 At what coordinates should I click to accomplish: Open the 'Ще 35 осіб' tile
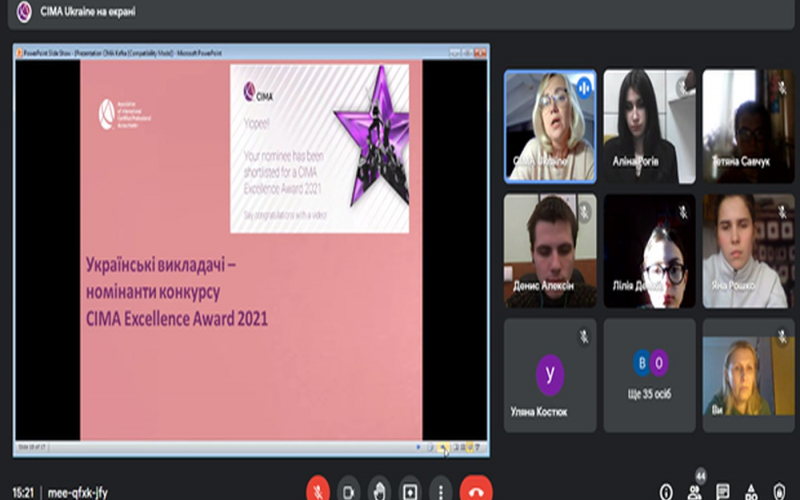click(649, 376)
